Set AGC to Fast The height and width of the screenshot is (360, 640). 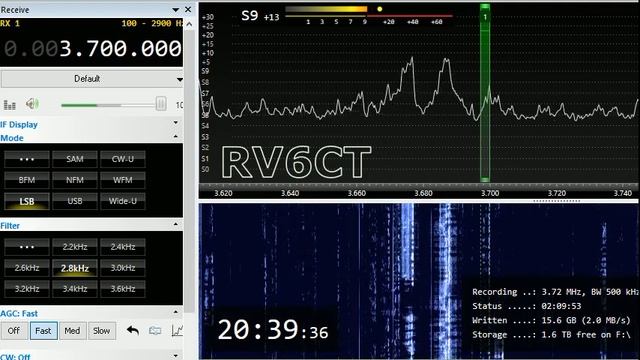click(x=43, y=331)
